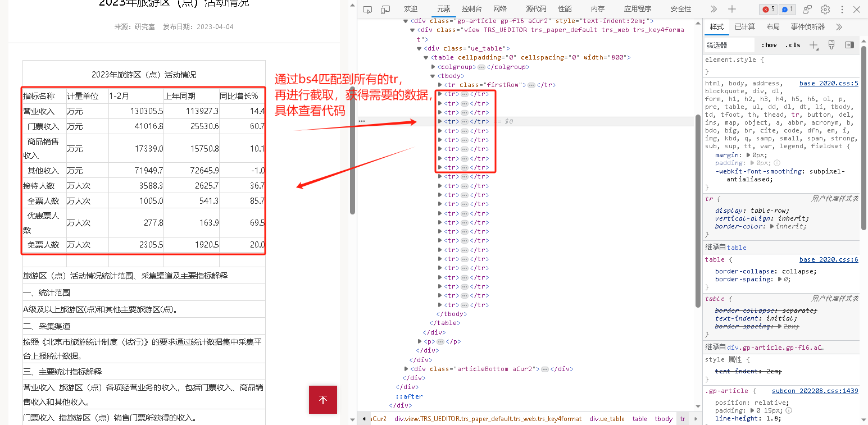The image size is (868, 425).
Task: Switch to the 控制台 tab
Action: click(x=471, y=9)
